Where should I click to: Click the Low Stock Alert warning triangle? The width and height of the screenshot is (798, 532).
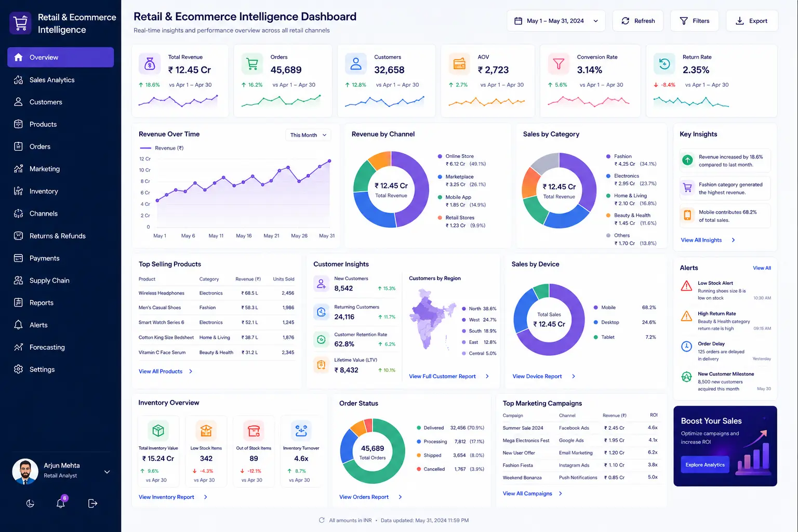tap(686, 286)
